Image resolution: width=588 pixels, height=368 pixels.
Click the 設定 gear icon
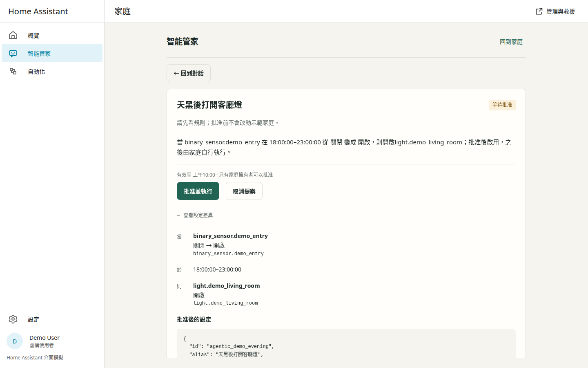(x=13, y=319)
